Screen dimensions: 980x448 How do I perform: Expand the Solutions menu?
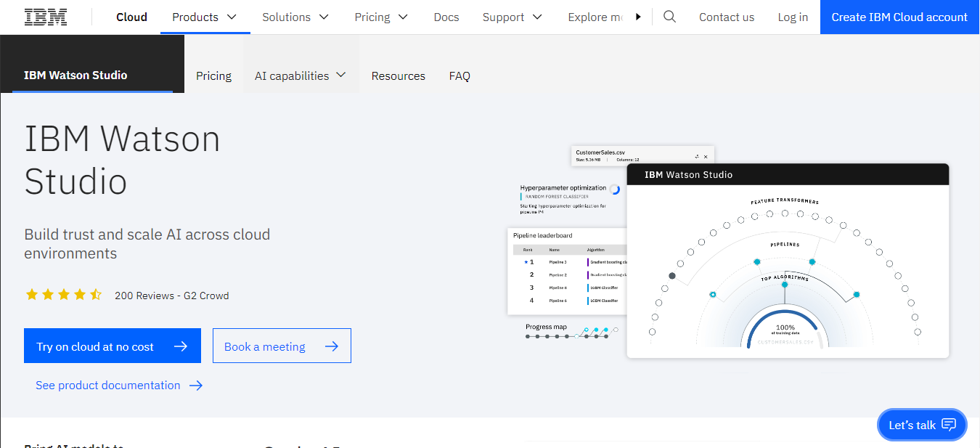click(x=295, y=17)
